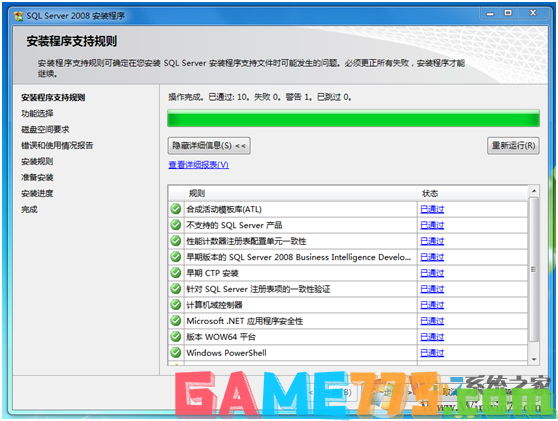Click the rules list scrollbar down arrow
Viewport: 558px width, 421px height.
(x=534, y=359)
